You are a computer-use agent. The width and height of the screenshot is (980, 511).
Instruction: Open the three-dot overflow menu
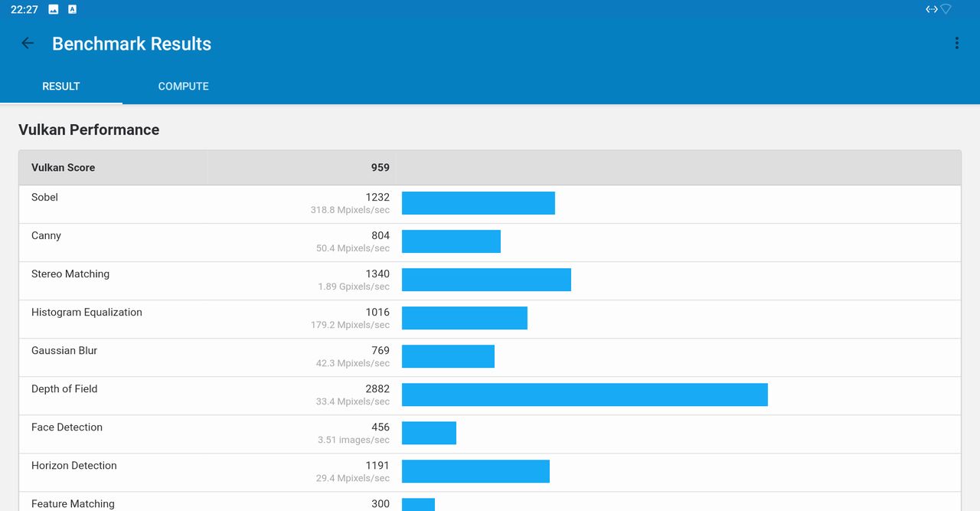[x=956, y=44]
